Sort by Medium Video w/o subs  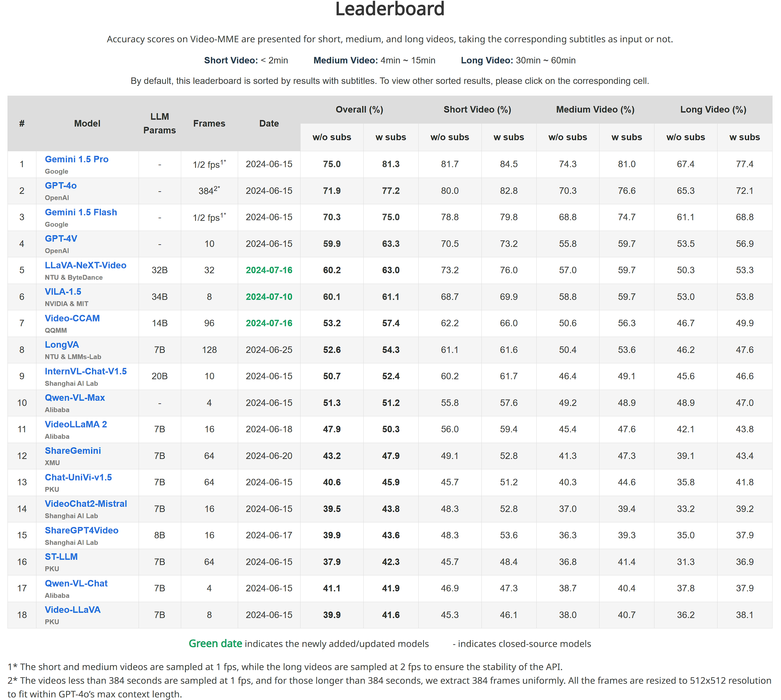[568, 137]
